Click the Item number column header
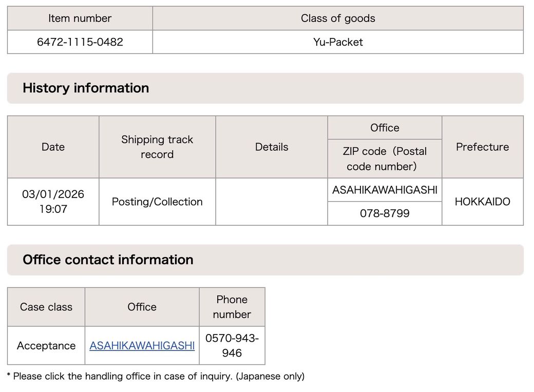Screen dimensions: 534x392 (80, 18)
